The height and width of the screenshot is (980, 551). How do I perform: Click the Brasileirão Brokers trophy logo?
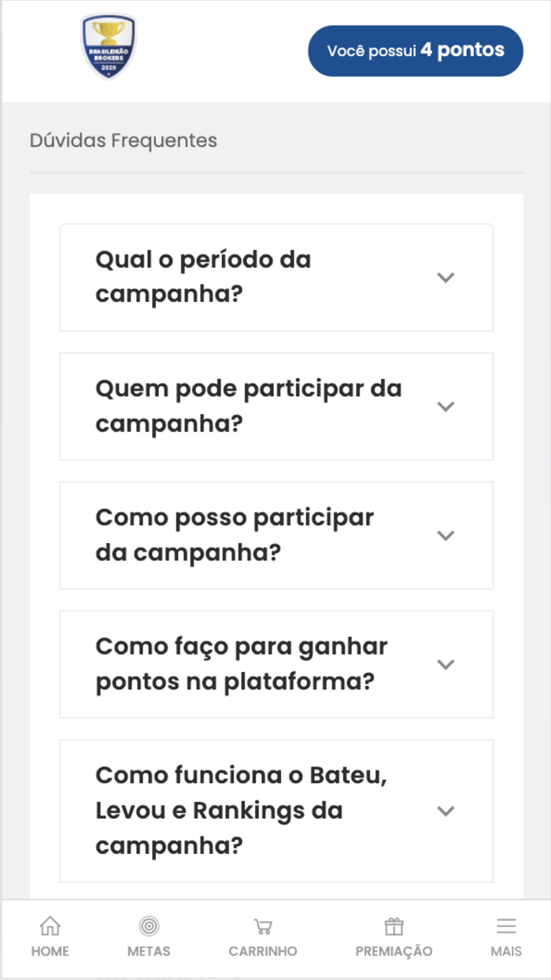pyautogui.click(x=109, y=47)
